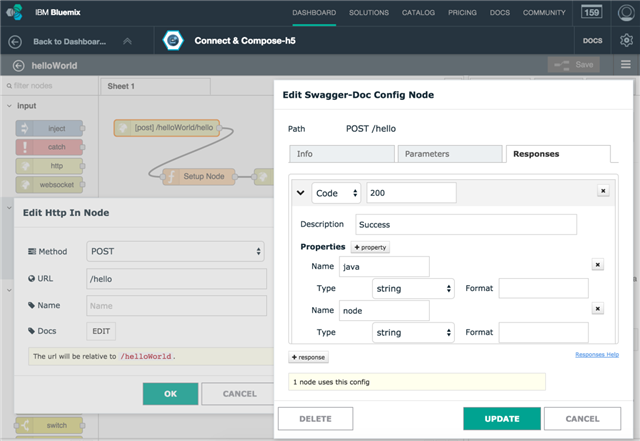640x441 pixels.
Task: Click the Back to Dashboard arrow icon
Action: [x=15, y=42]
